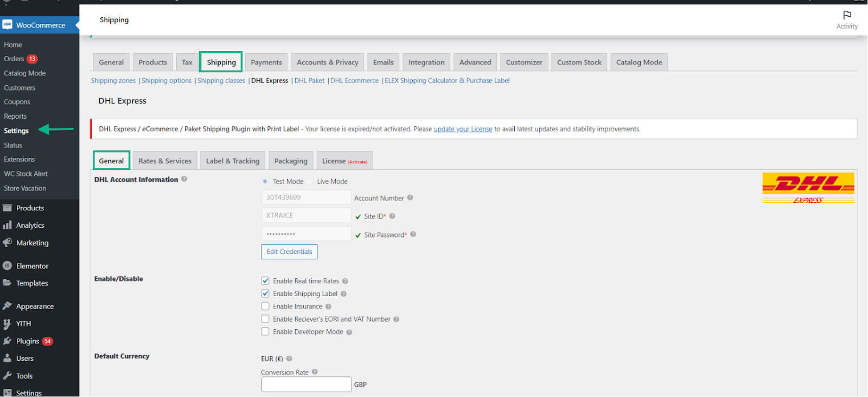Image resolution: width=868 pixels, height=397 pixels.
Task: Click the Elementor sidebar icon
Action: point(7,266)
